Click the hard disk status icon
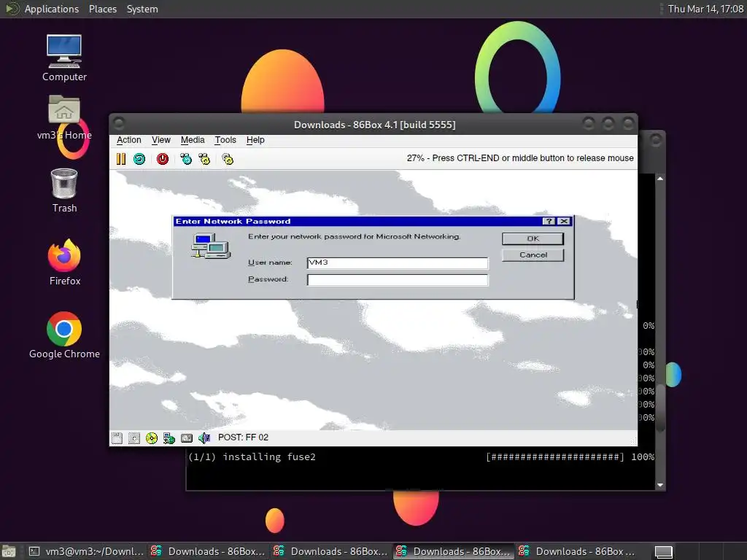747x560 pixels. click(x=187, y=437)
